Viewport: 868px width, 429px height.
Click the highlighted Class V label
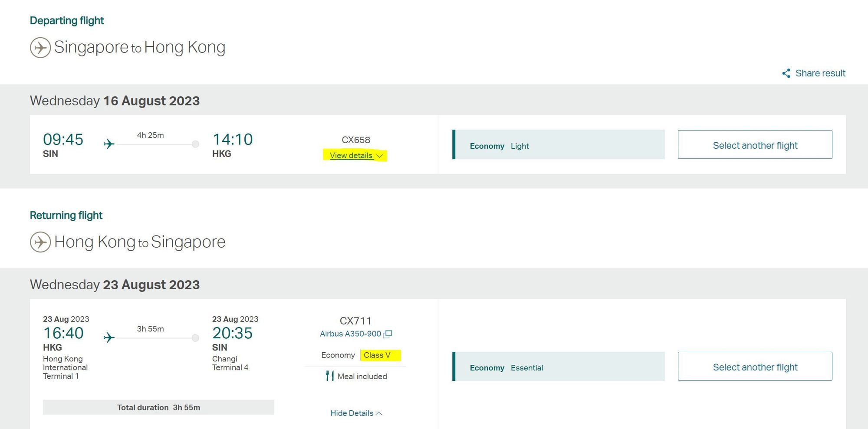377,355
